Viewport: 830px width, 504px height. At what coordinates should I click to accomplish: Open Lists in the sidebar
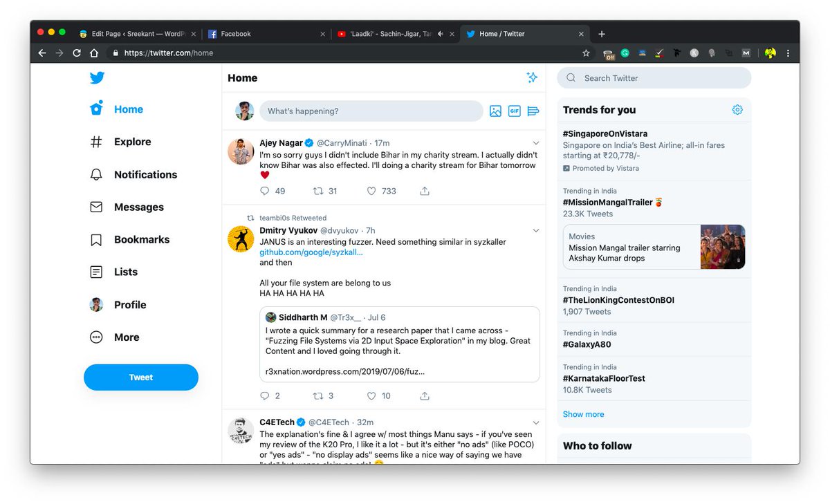114,272
